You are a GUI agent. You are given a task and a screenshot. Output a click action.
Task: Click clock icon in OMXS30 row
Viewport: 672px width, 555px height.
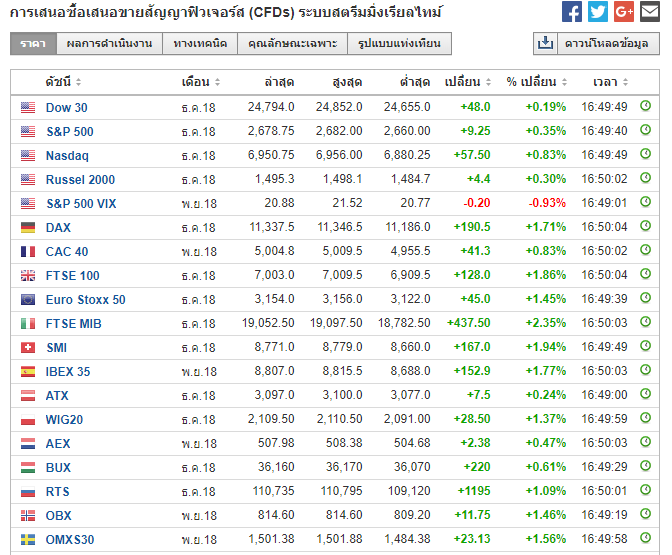coord(645,537)
